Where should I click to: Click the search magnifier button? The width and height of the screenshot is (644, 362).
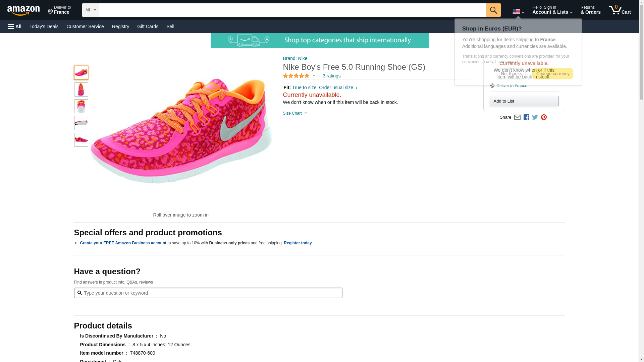(493, 10)
